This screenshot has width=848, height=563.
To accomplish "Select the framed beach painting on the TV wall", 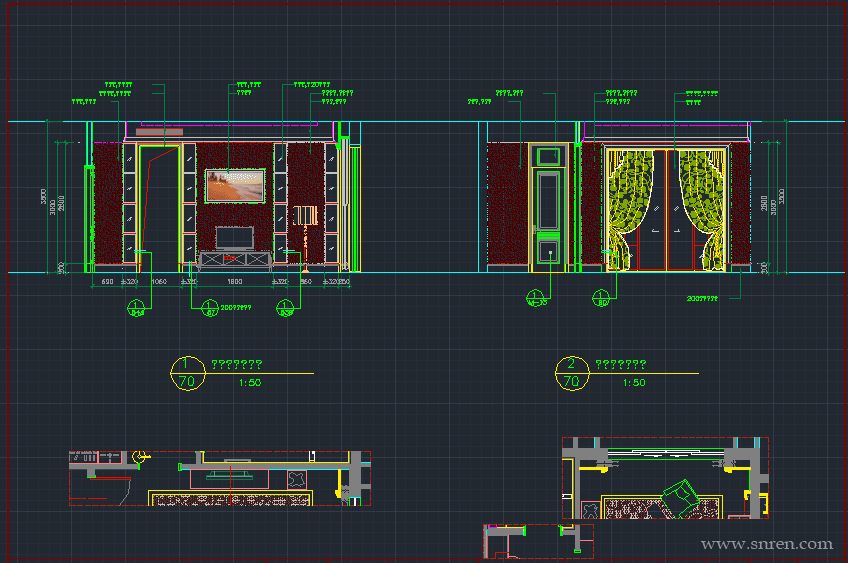I will 235,186.
